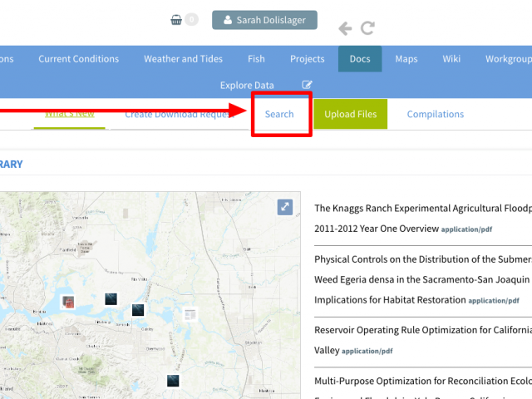Navigate to the Maps menu

click(x=406, y=59)
